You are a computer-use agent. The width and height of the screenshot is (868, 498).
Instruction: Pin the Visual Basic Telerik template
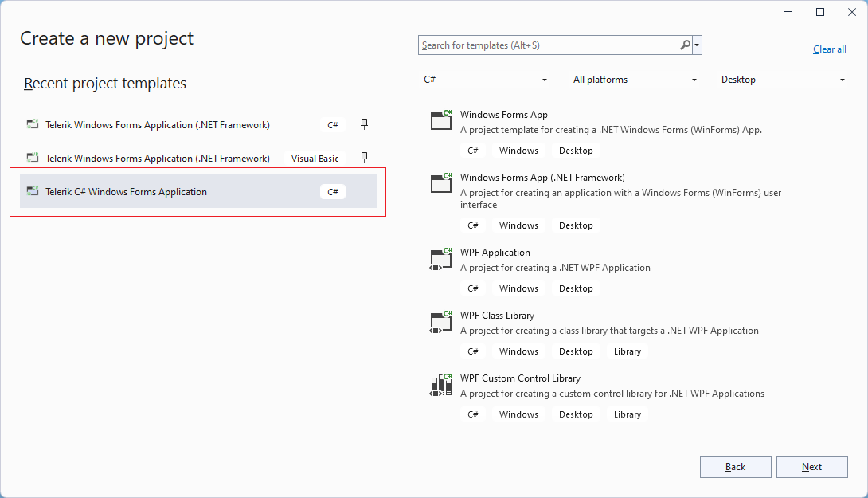[x=364, y=158]
